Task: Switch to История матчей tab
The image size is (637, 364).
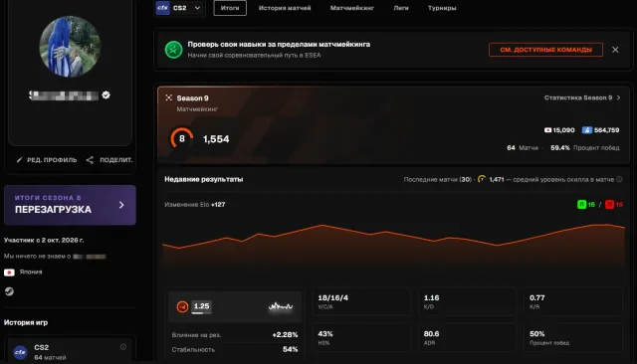Action: click(x=285, y=8)
